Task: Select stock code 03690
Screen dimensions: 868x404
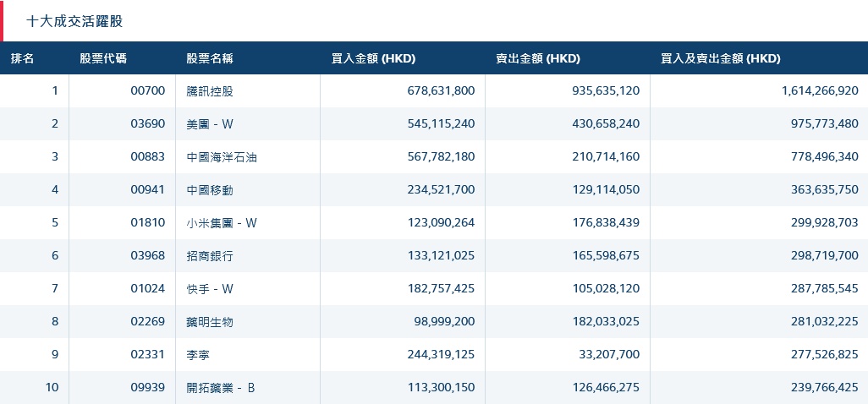Action: (148, 123)
